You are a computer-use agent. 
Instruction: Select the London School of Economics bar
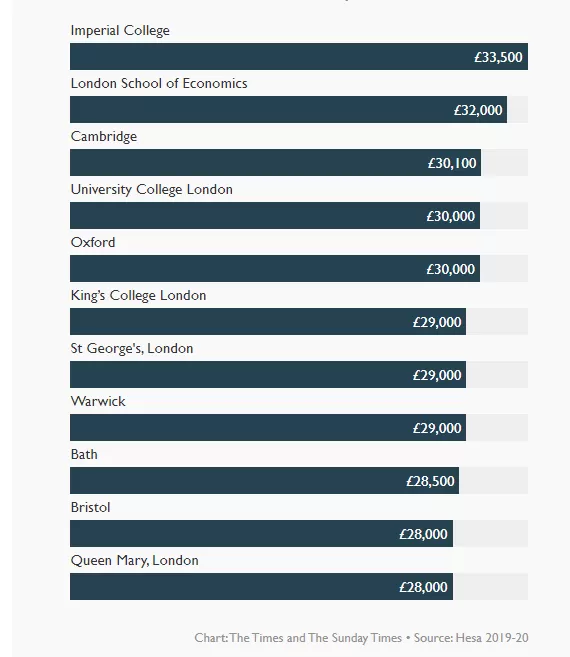(288, 109)
